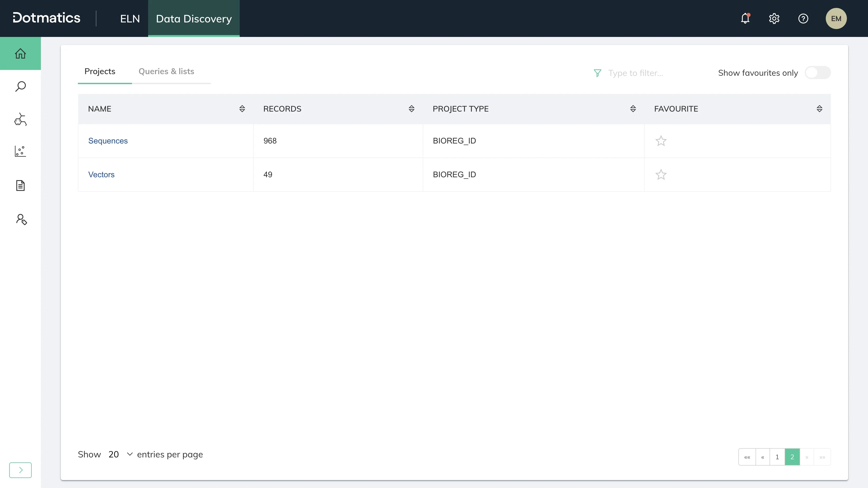Open the entries per page dropdown
This screenshot has width=868, height=488.
click(x=120, y=454)
